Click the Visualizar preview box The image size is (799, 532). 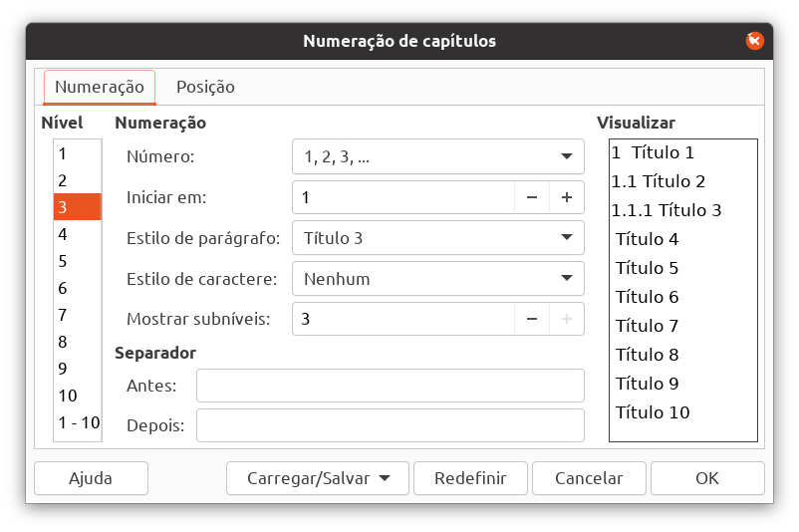(683, 290)
